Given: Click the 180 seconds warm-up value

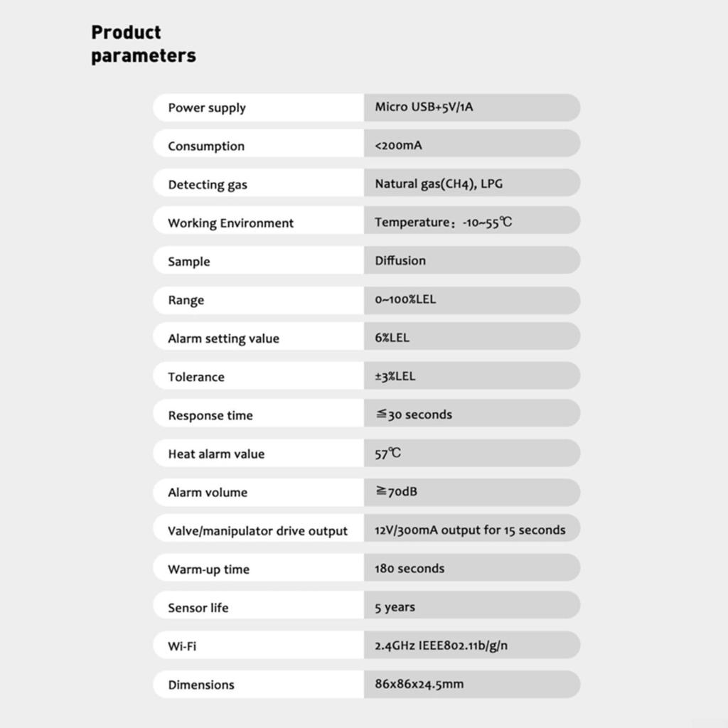Looking at the screenshot, I should 409,569.
